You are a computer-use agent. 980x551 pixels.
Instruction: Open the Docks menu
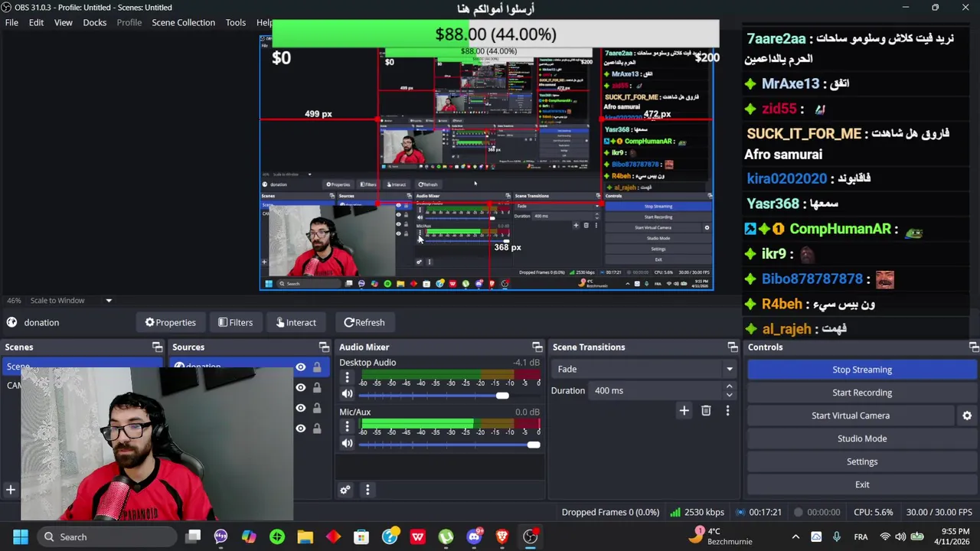pos(95,22)
